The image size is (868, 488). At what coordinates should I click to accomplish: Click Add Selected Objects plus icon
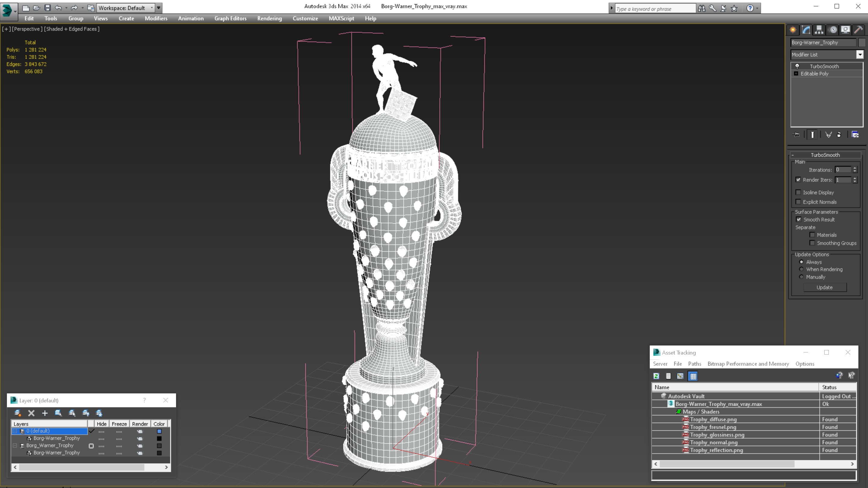45,413
